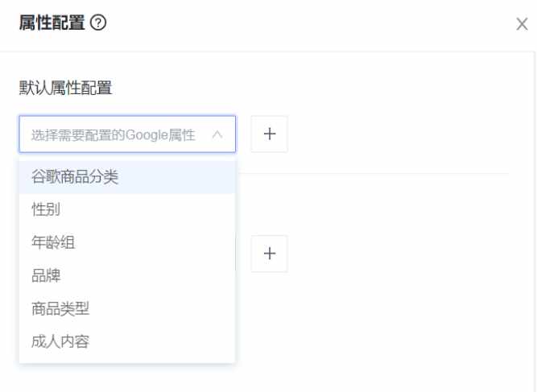537x392 pixels.
Task: Click the 默认属性配置 section heading
Action: (65, 88)
